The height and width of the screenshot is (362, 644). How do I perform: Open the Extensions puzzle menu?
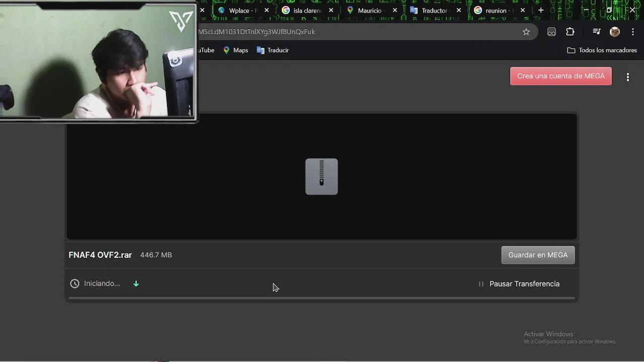pos(570,32)
